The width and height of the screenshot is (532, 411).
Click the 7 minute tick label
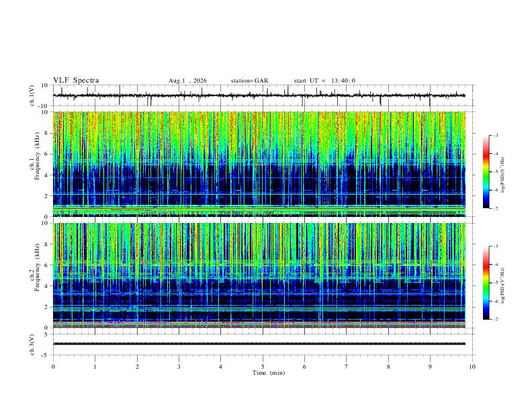[347, 367]
